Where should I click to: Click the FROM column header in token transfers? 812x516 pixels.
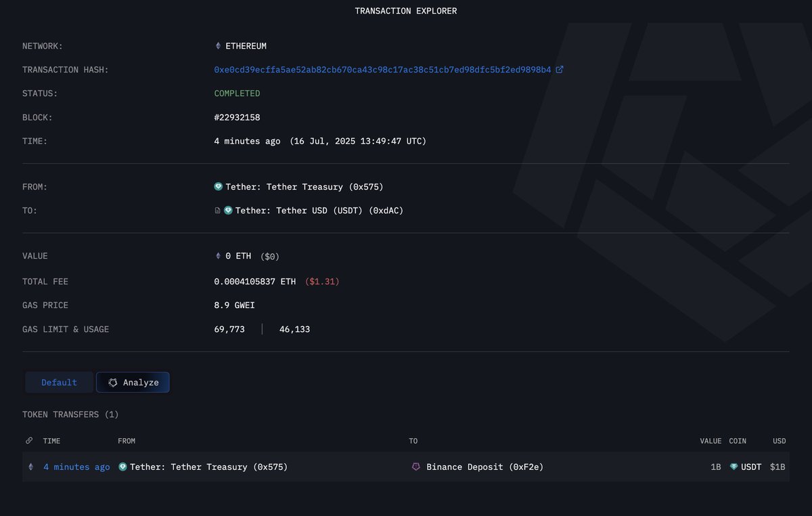click(x=127, y=441)
